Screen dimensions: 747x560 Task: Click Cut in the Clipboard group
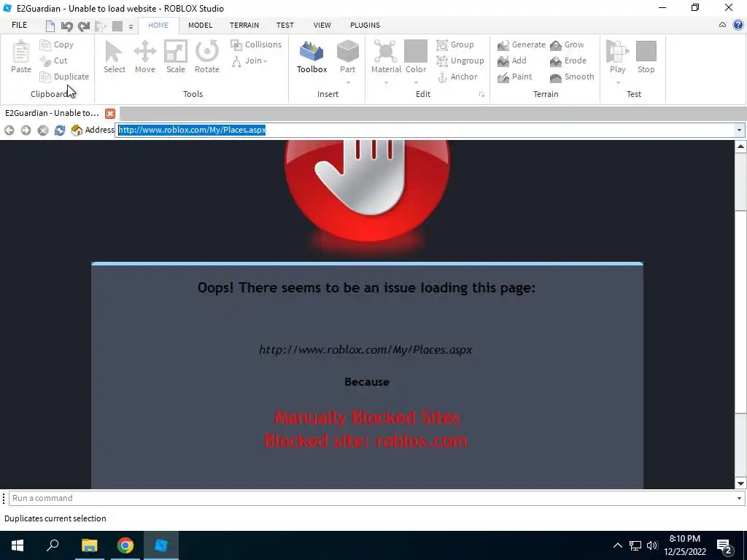(54, 61)
